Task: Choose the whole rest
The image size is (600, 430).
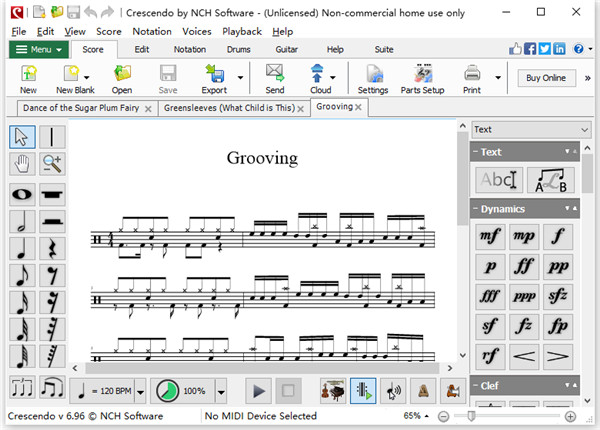Action: pyautogui.click(x=52, y=194)
